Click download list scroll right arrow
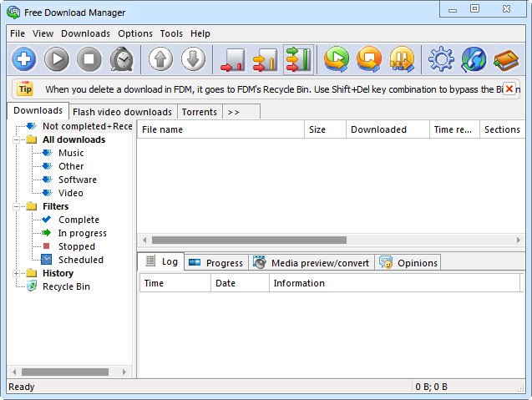 click(x=518, y=241)
